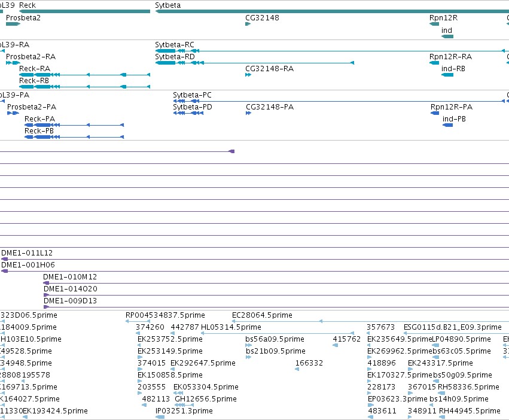Click EST EK269962.5prime

click(x=370, y=357)
